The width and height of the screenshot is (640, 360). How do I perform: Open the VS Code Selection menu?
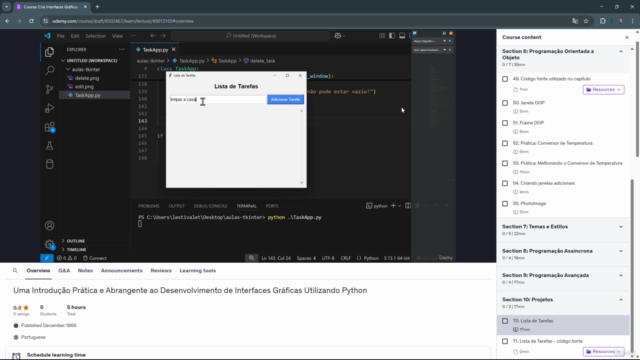pos(96,36)
